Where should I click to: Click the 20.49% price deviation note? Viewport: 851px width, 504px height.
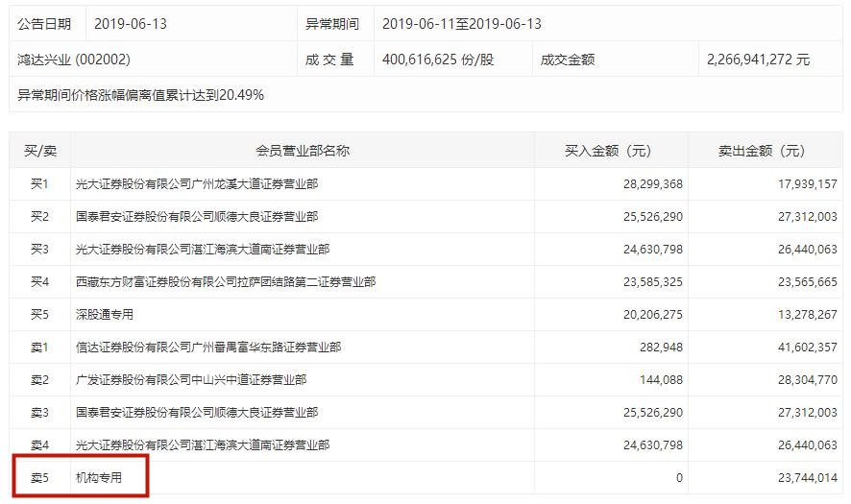pyautogui.click(x=140, y=95)
